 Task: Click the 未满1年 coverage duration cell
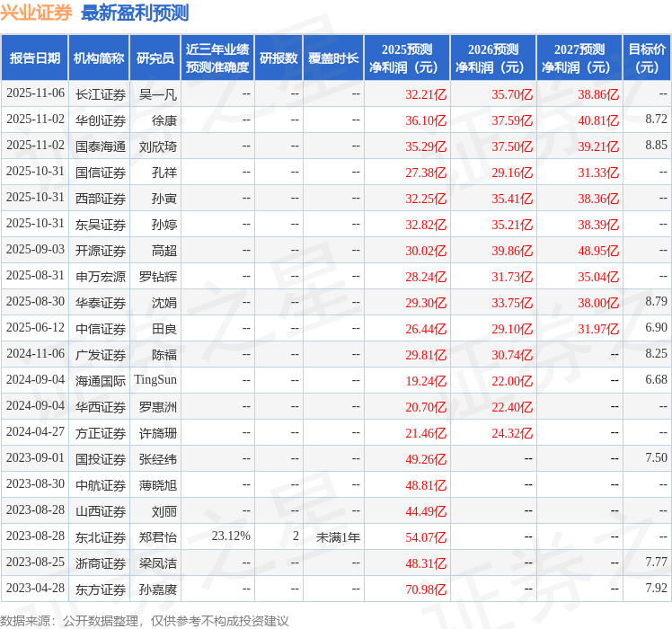coord(338,537)
